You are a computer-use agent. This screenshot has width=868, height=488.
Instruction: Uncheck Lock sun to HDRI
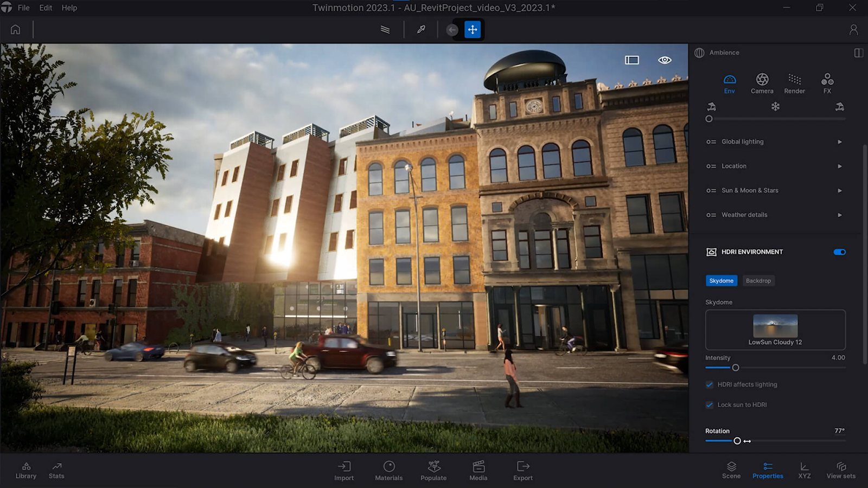pos(710,404)
